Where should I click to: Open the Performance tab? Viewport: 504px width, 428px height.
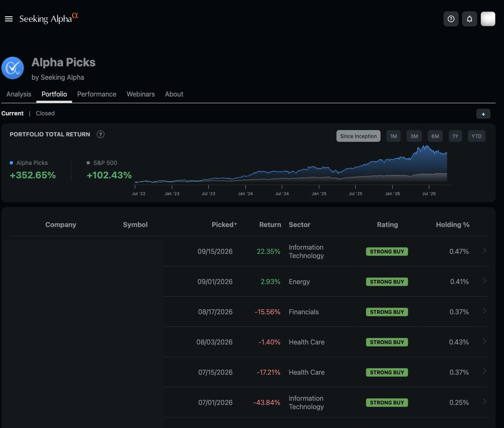[x=97, y=94]
